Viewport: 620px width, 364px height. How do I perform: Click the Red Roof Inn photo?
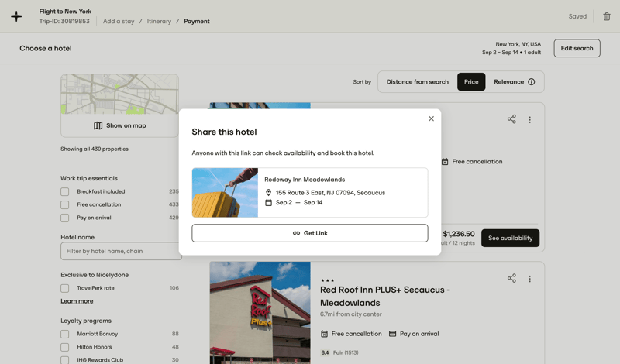[x=260, y=313]
